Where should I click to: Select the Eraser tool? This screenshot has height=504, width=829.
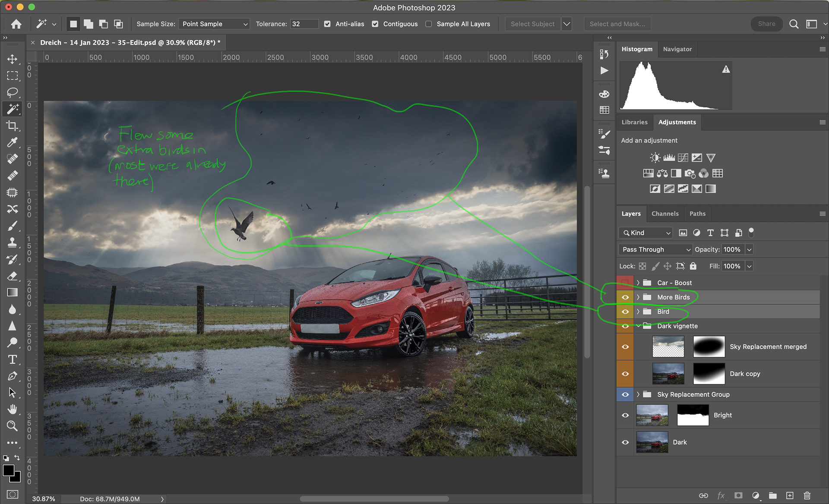[13, 276]
